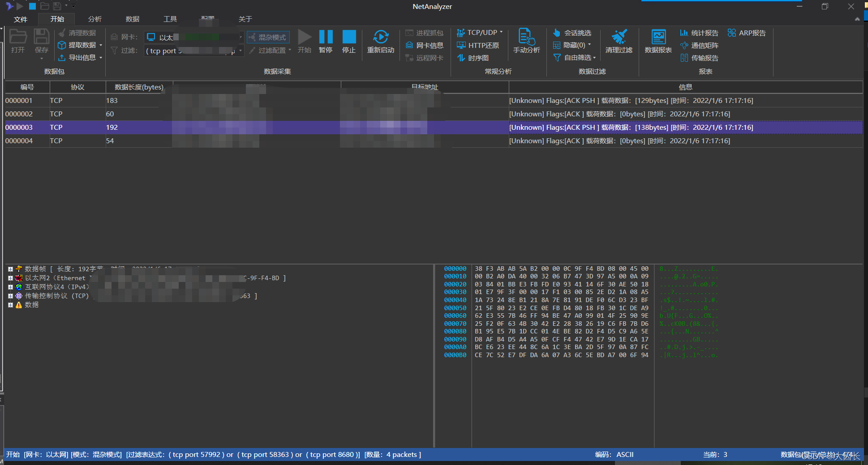Click the 清理数据 broom icon

62,33
